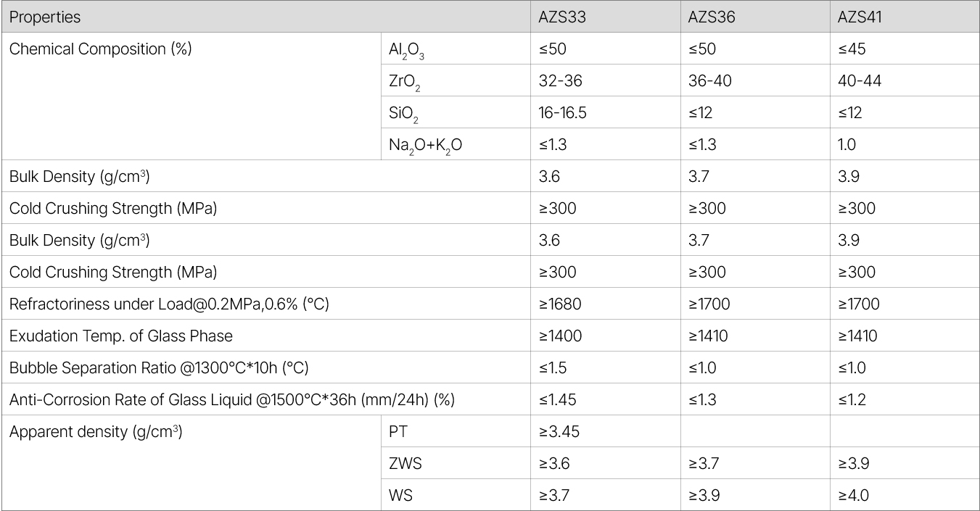Click the Anti-Corrosion Rate of Glass Liquid label
The height and width of the screenshot is (511, 980).
(x=231, y=399)
